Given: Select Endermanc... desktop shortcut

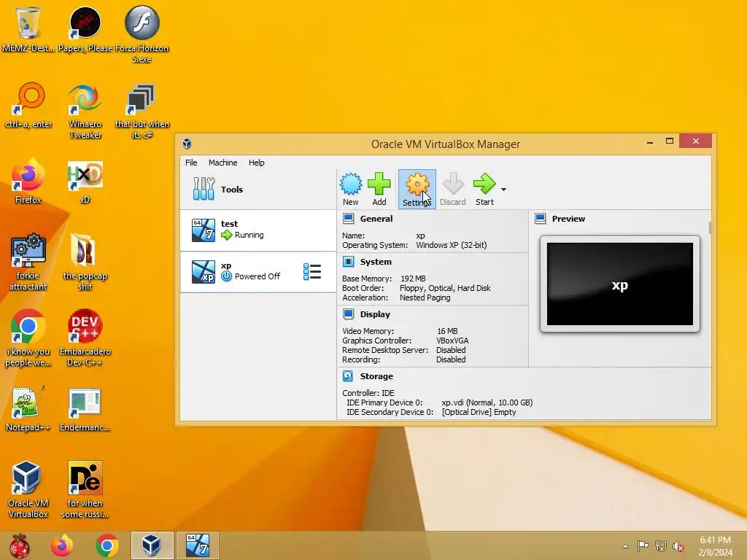Looking at the screenshot, I should pyautogui.click(x=85, y=408).
